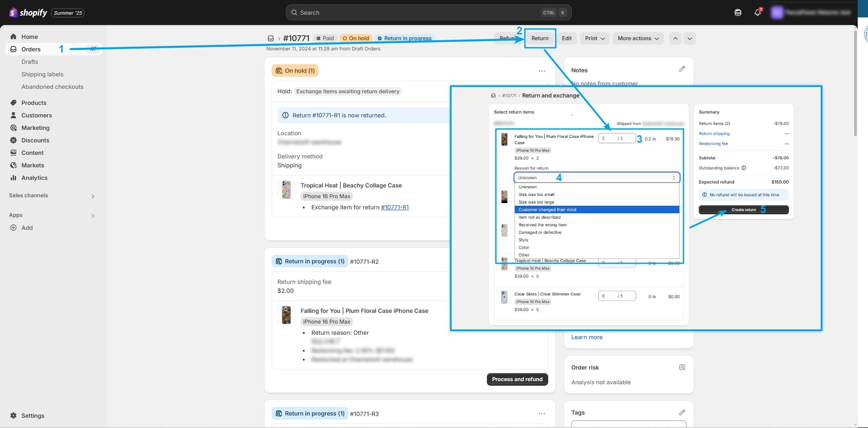Click the Create return button
This screenshot has height=428, width=868.
[743, 210]
